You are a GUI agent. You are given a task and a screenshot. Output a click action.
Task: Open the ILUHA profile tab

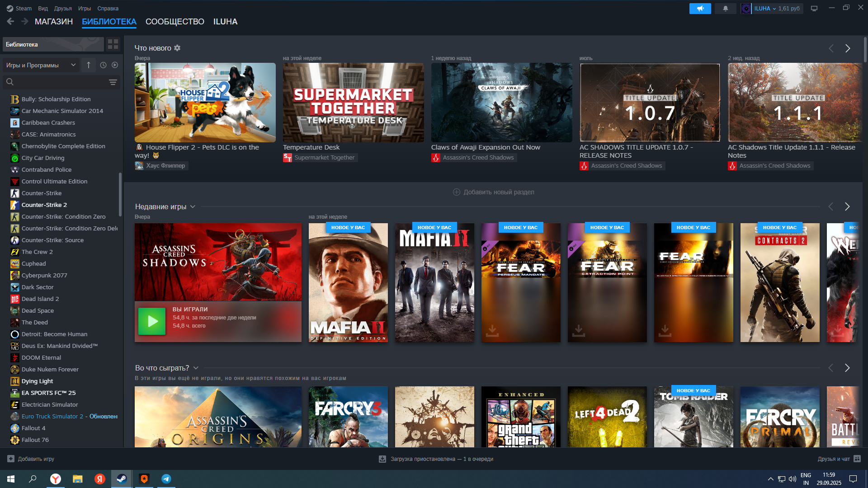pyautogui.click(x=225, y=22)
